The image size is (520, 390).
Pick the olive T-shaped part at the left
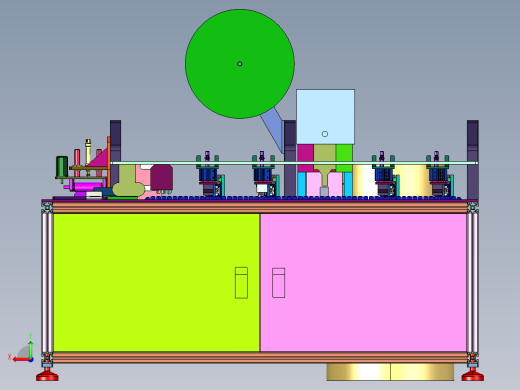(x=128, y=180)
